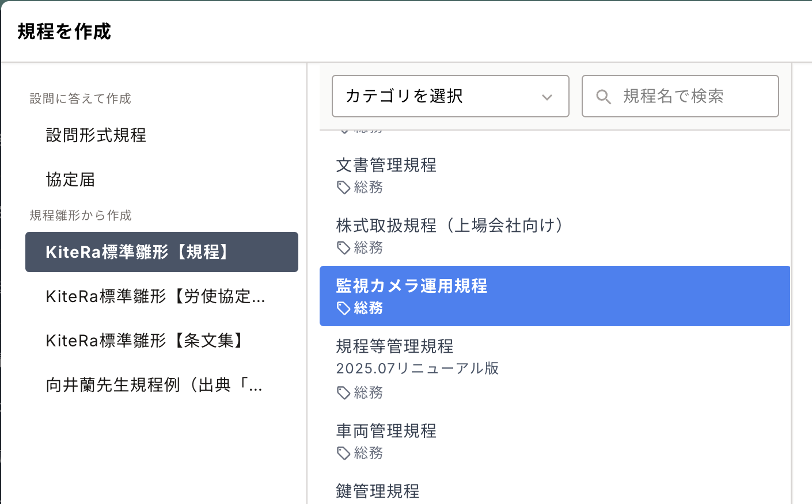Open KiteRa標準雛形【条文集】 templates
Image resolution: width=812 pixels, height=504 pixels.
pos(145,341)
